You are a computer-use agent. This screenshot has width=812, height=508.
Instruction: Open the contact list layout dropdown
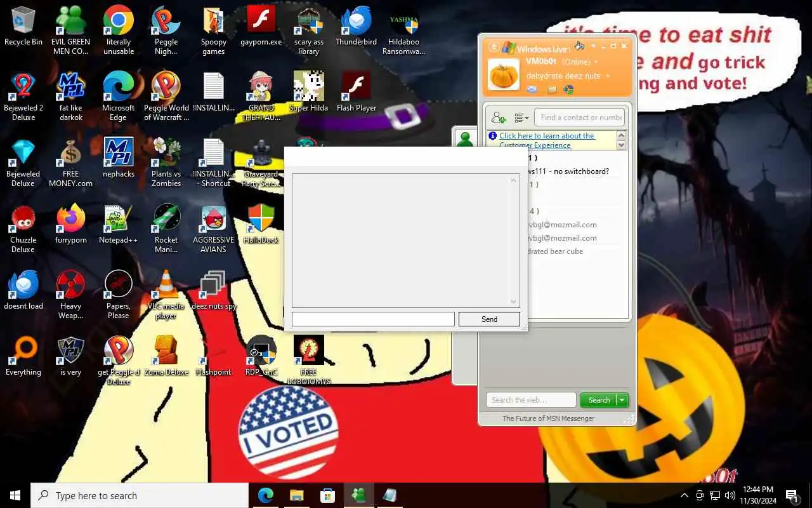pyautogui.click(x=521, y=117)
